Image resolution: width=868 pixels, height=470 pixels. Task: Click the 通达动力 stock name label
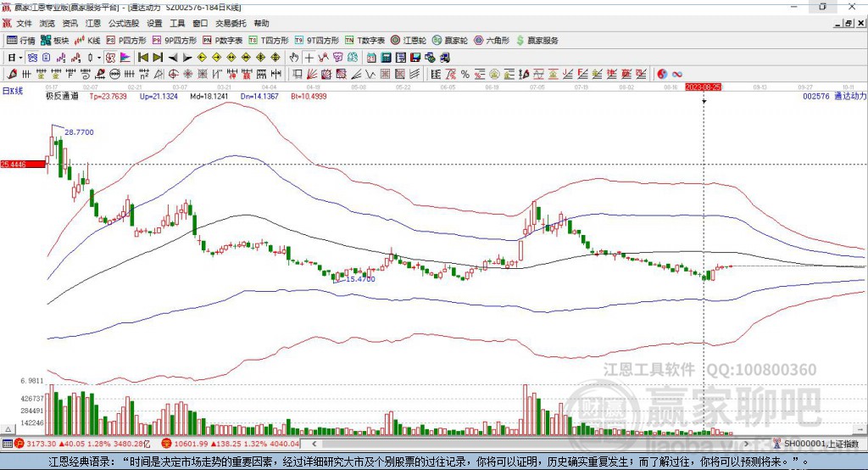(x=850, y=96)
